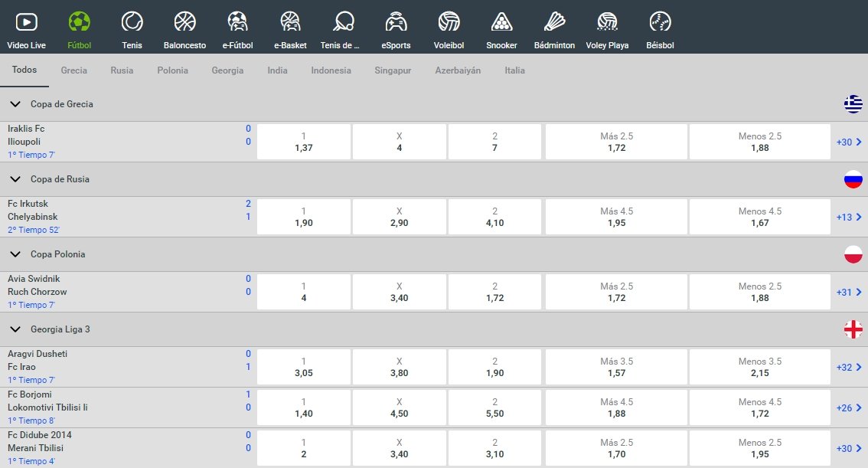Screen dimensions: 868x468
Task: Open the e-Fútbol category icon
Action: click(237, 21)
